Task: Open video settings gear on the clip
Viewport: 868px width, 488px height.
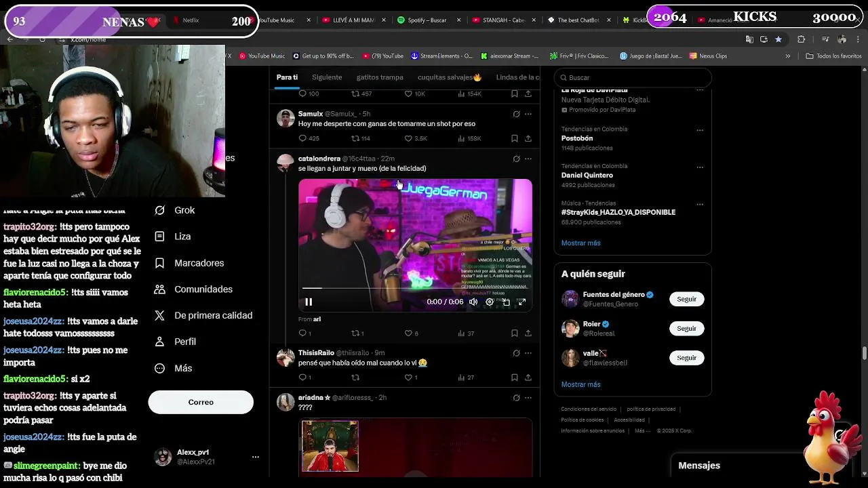Action: [490, 302]
